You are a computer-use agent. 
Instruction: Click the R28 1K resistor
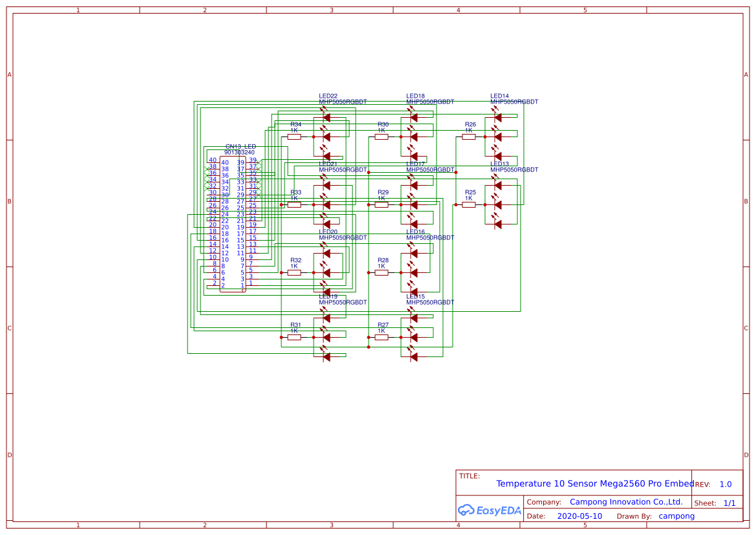pos(382,274)
